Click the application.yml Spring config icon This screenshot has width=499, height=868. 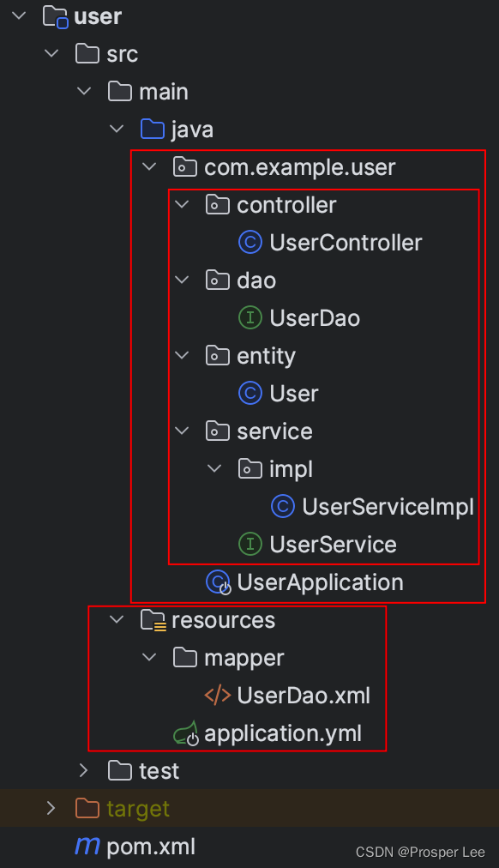click(x=186, y=733)
